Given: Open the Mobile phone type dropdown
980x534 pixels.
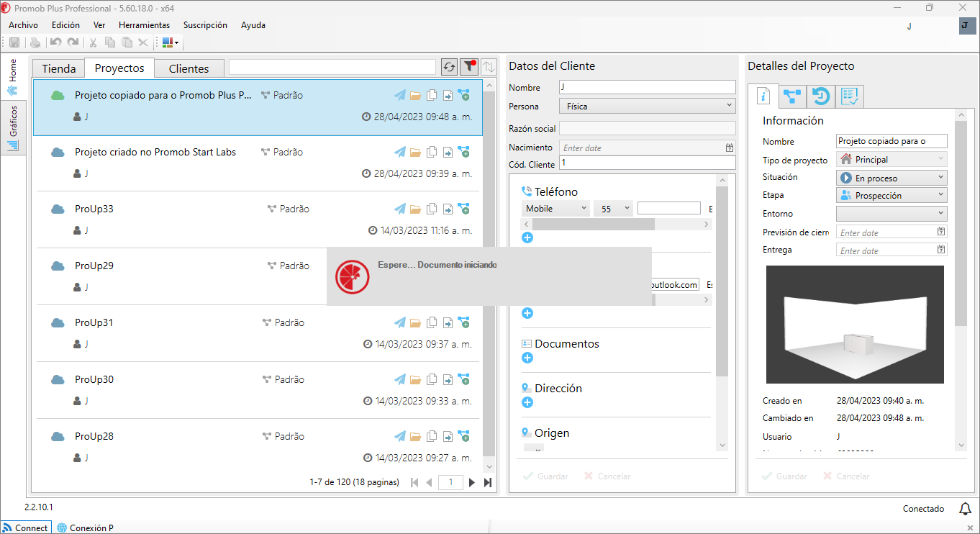Looking at the screenshot, I should [x=555, y=209].
